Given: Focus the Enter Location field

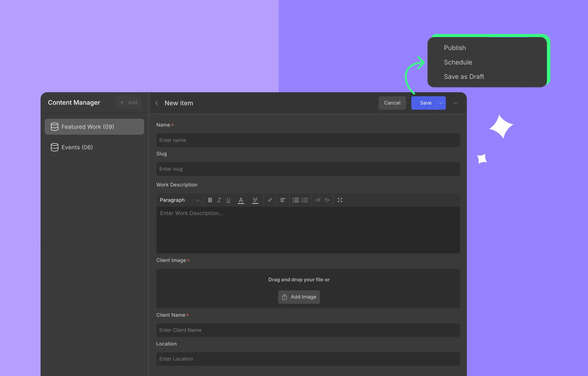Looking at the screenshot, I should (x=308, y=359).
